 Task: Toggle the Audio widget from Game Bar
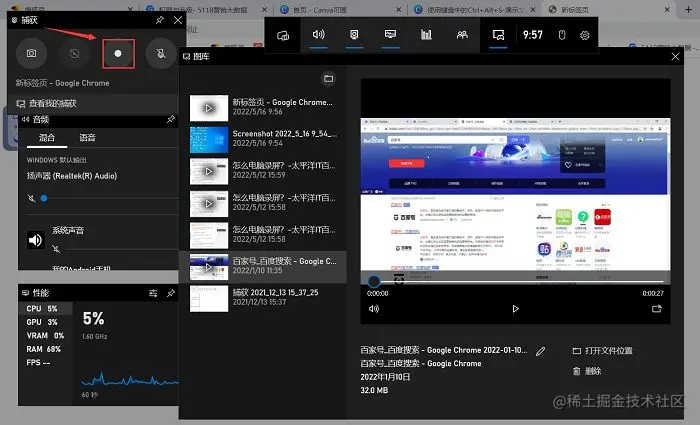tap(319, 35)
